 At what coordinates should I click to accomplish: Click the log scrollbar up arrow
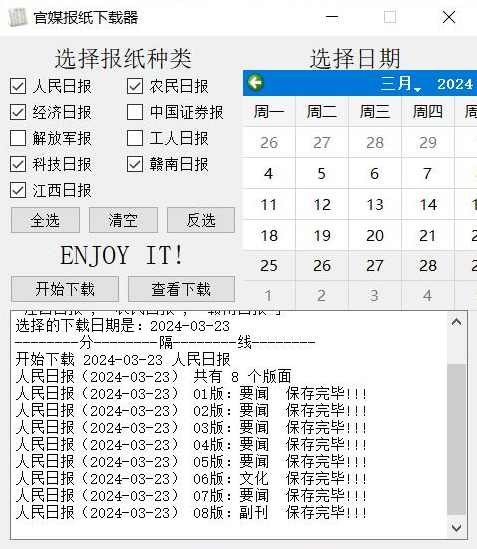coord(456,322)
